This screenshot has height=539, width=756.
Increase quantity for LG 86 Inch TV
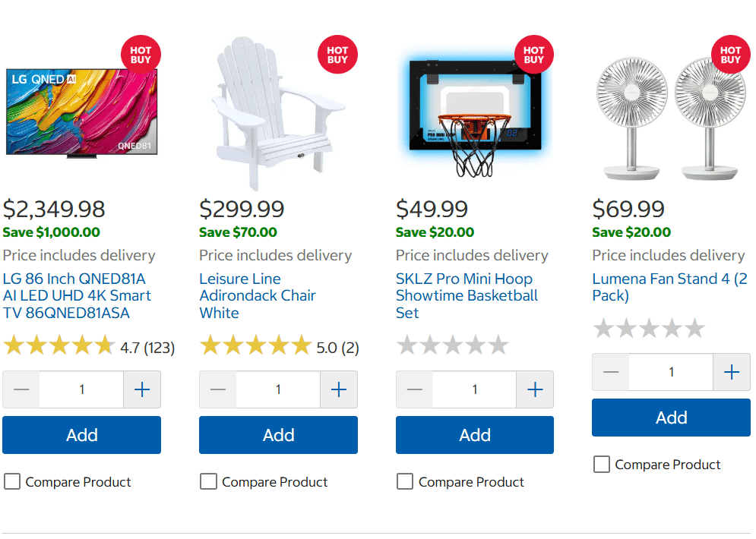[142, 389]
